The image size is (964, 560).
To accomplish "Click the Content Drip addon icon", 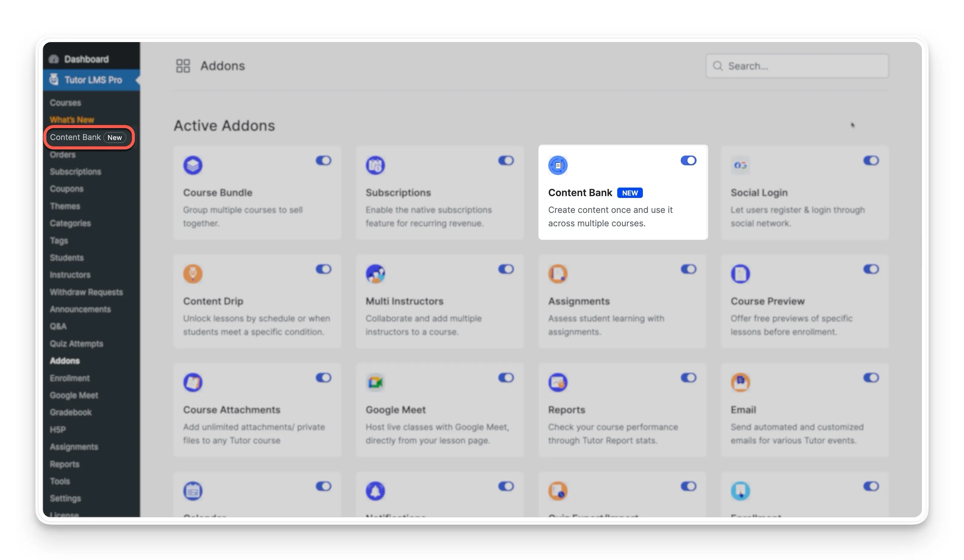I will coord(192,274).
